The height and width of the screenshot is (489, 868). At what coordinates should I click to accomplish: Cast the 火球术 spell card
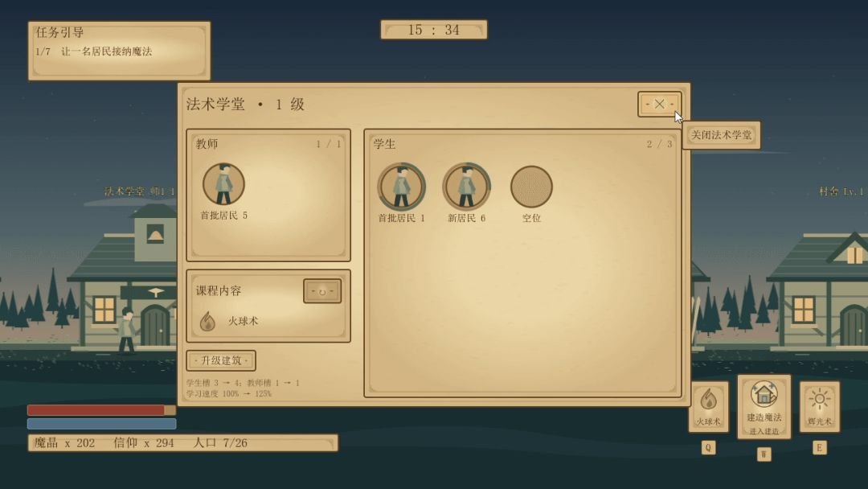point(709,406)
